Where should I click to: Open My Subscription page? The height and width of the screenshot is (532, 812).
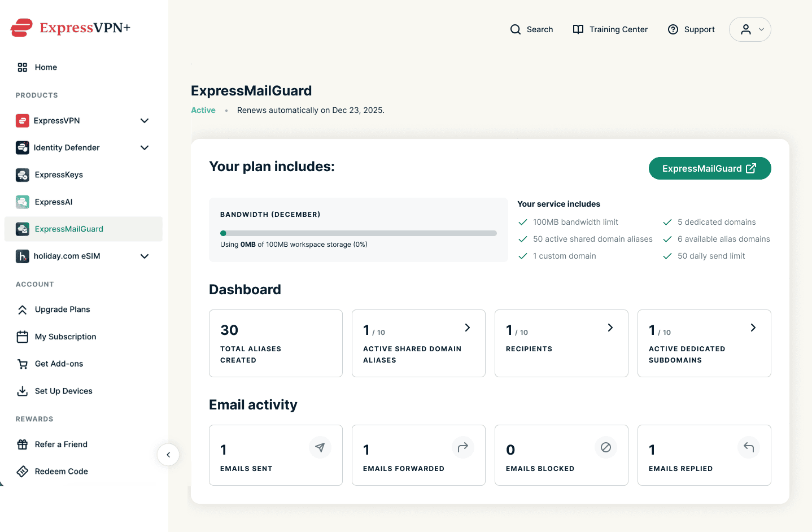[x=84, y=337]
